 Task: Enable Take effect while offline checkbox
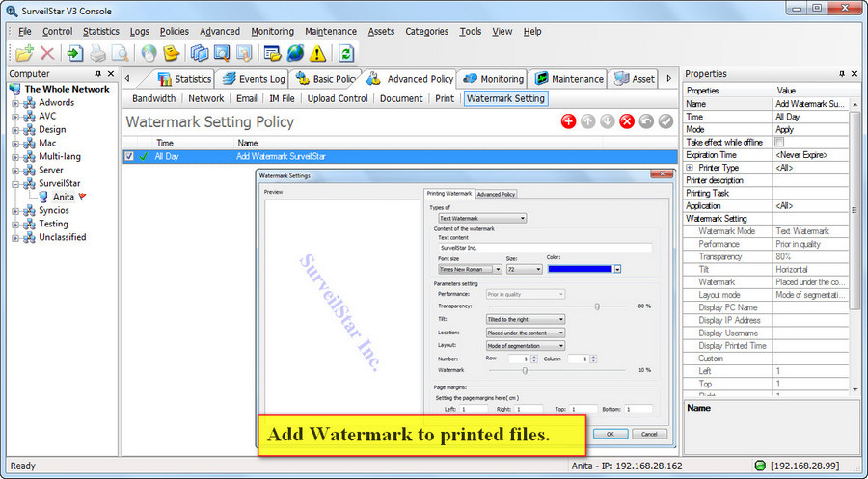[x=779, y=142]
